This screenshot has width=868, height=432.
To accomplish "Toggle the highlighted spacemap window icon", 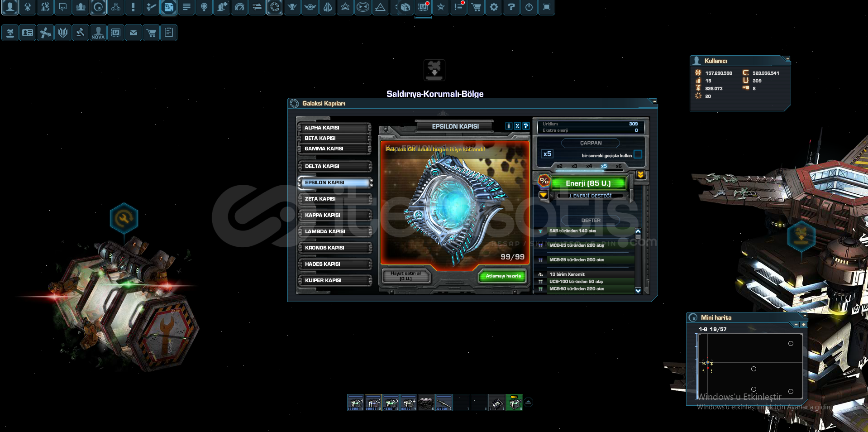I will tap(169, 7).
